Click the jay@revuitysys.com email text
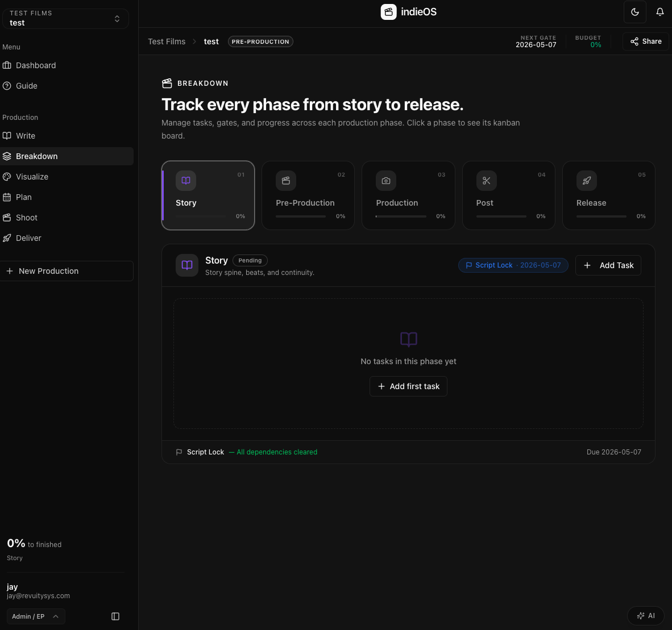This screenshot has height=630, width=672. 38,596
